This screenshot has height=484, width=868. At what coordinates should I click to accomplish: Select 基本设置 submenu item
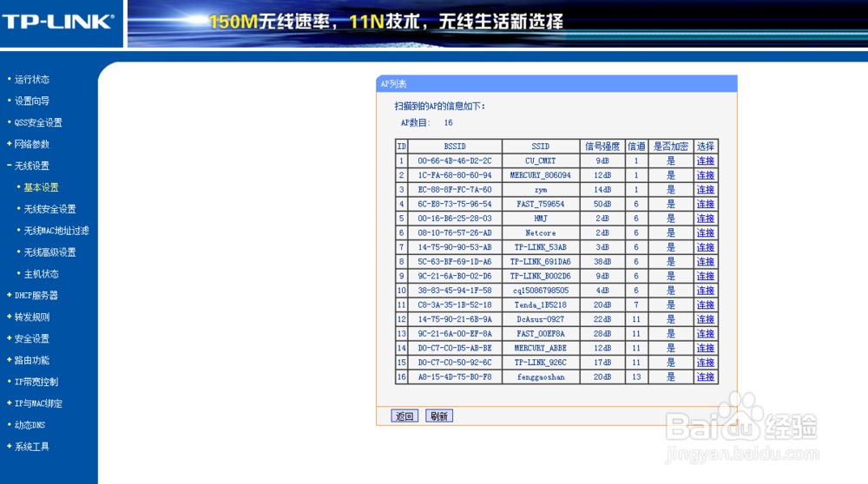pos(41,187)
